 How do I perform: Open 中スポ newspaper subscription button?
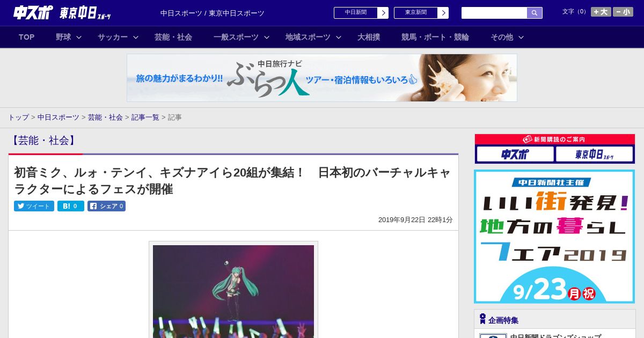[515, 155]
